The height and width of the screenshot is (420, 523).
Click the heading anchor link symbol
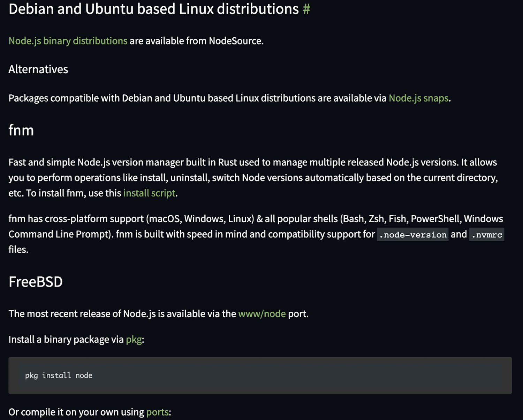coord(306,9)
